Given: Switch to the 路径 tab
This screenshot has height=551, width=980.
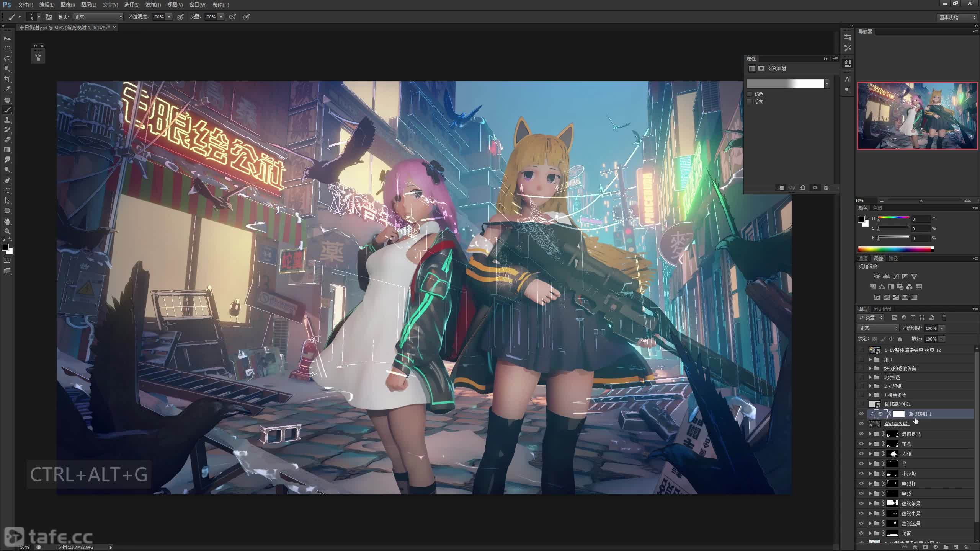Looking at the screenshot, I should click(x=893, y=258).
